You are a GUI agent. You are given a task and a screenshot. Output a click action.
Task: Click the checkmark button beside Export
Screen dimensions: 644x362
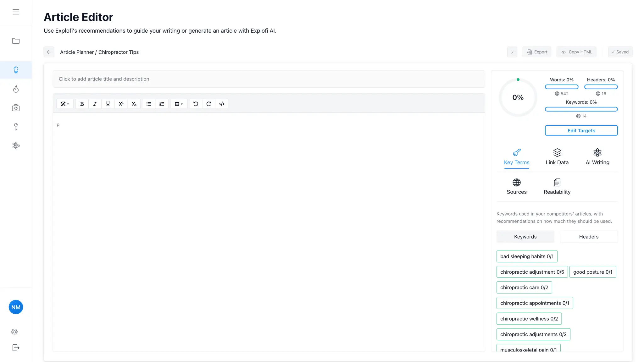coord(512,52)
